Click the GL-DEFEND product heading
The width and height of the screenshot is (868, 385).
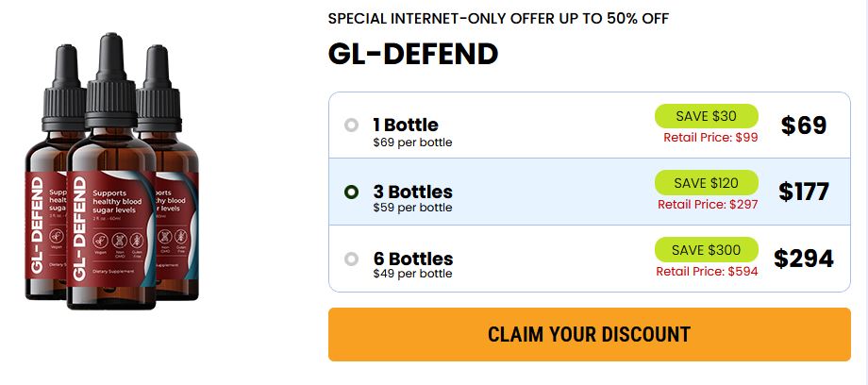pyautogui.click(x=413, y=54)
